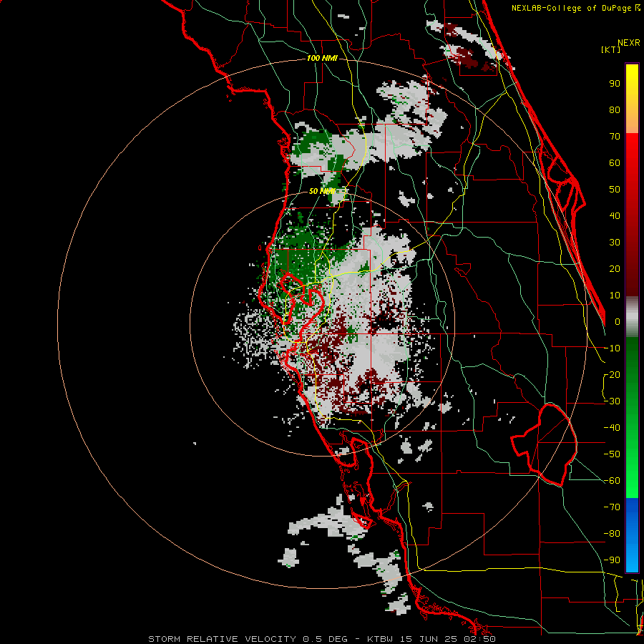Click the 02:50 timestamp in bottom caption

coord(478,639)
